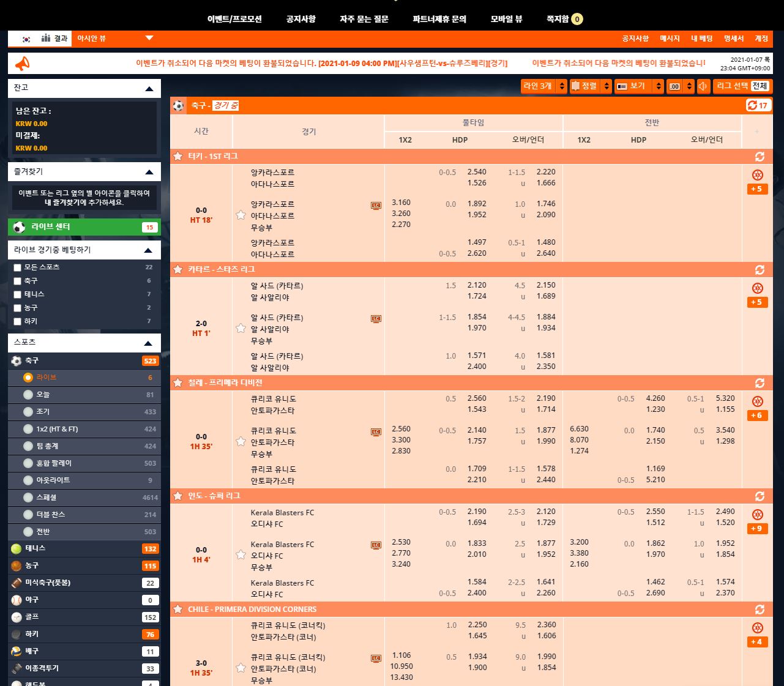Open live stats icon for 앙카라스포르 match
The width and height of the screenshot is (784, 686).
[376, 206]
